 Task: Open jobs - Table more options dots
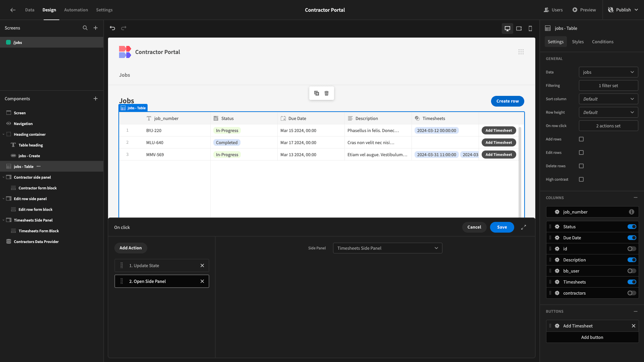coord(39,167)
